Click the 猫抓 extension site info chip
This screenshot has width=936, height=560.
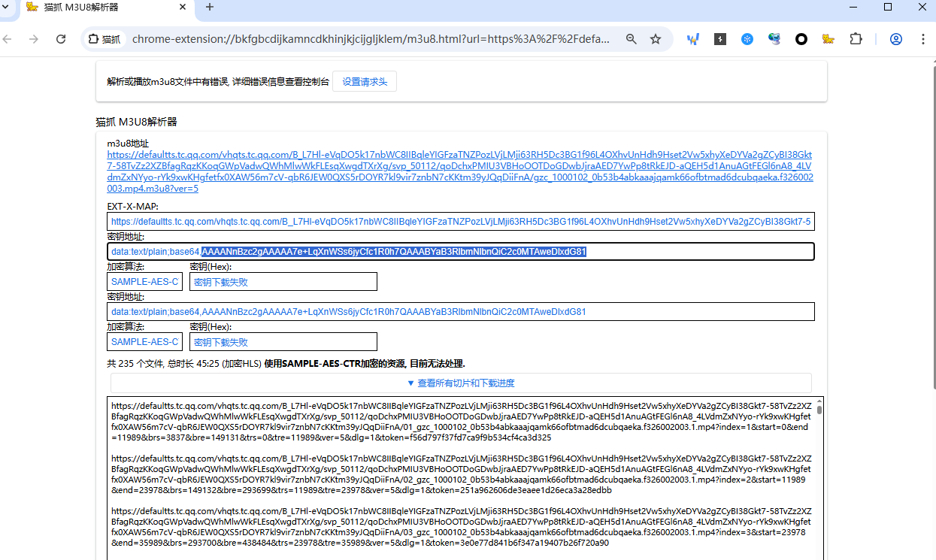tap(105, 39)
